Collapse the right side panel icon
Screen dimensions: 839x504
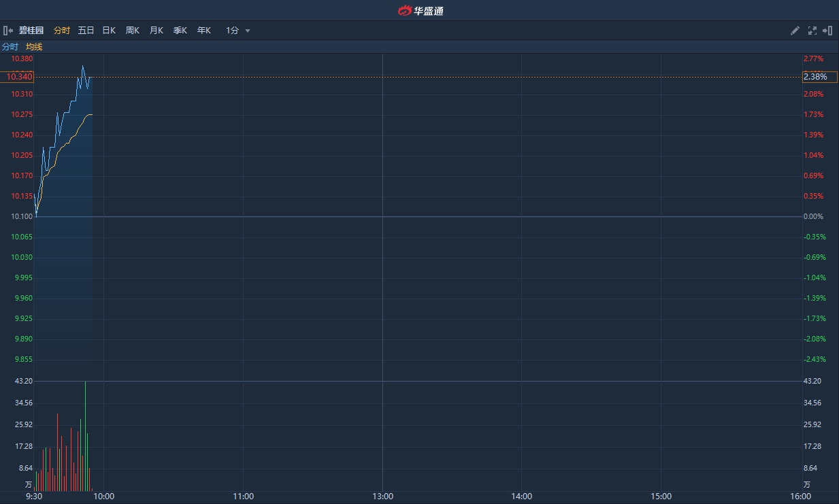[827, 31]
